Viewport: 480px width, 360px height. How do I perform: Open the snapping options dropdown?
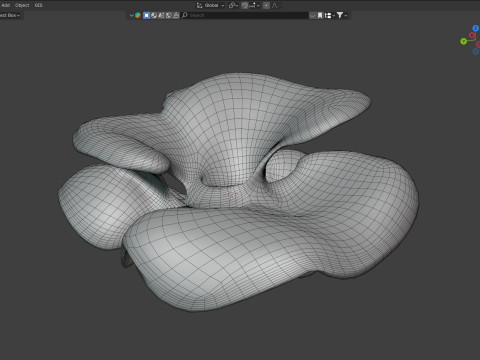tap(255, 5)
